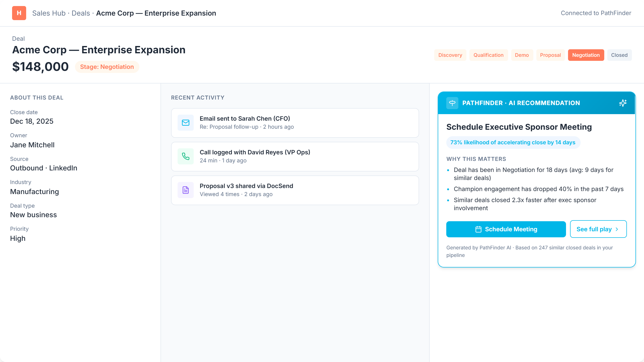Click the purple document icon for Proposal v3
This screenshot has height=362, width=644.
[186, 190]
